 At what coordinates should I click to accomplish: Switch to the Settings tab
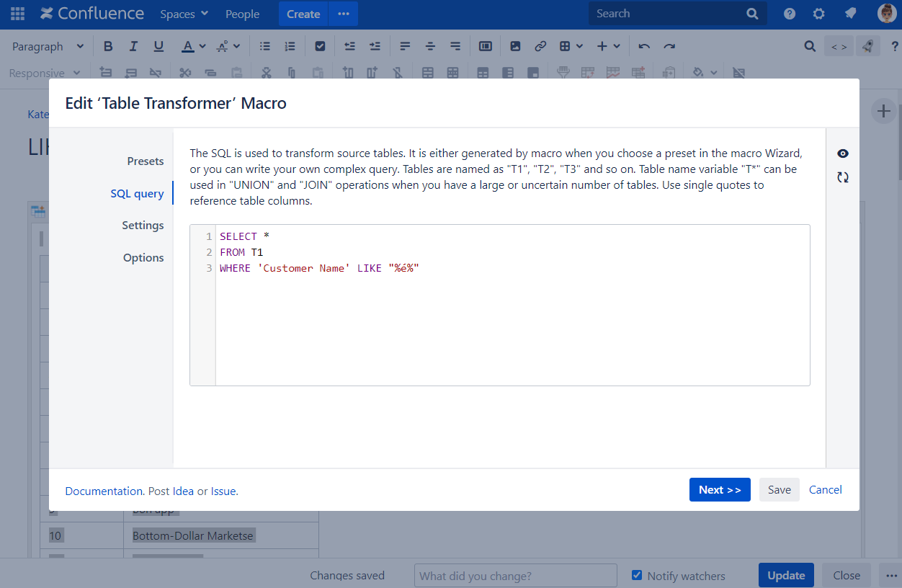(x=143, y=226)
